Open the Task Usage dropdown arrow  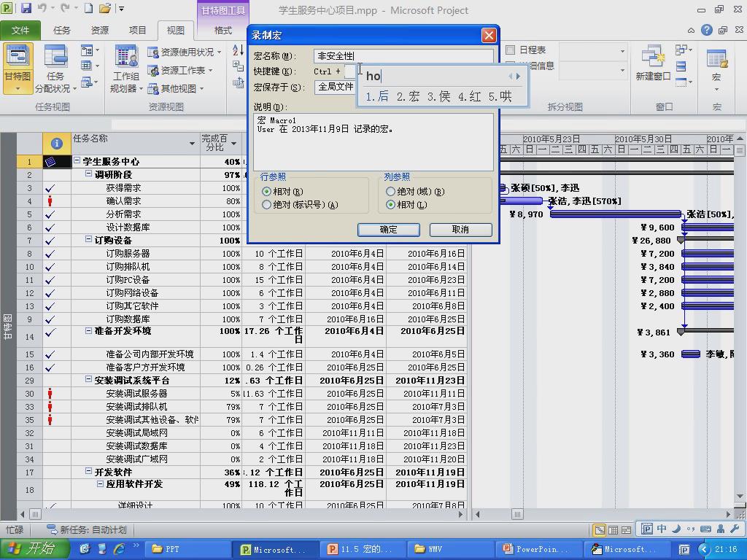click(75, 88)
